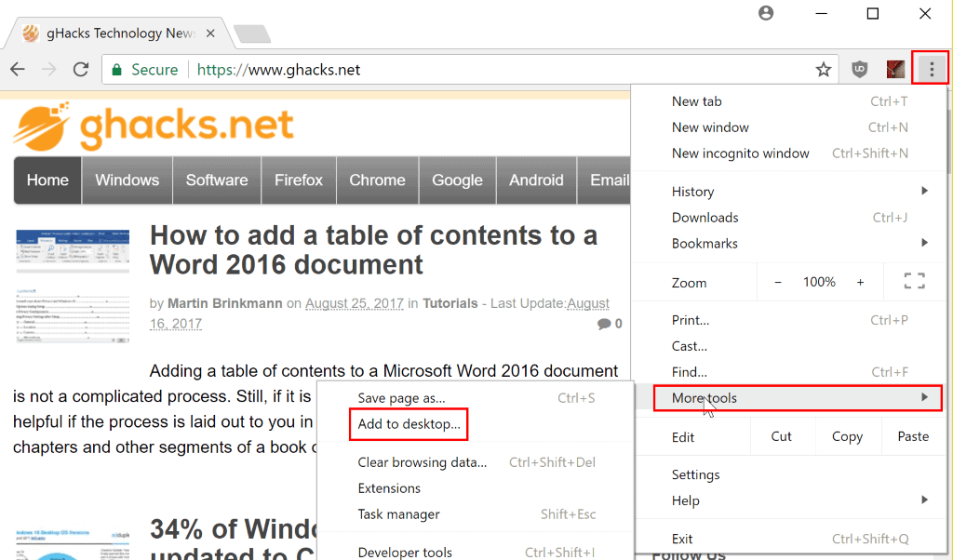Select Find... in the menu

(788, 372)
